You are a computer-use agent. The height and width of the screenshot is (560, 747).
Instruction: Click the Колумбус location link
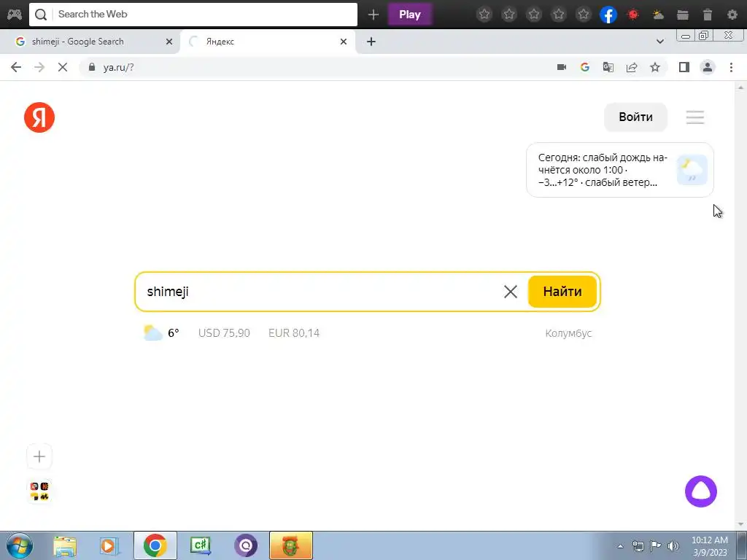click(568, 333)
